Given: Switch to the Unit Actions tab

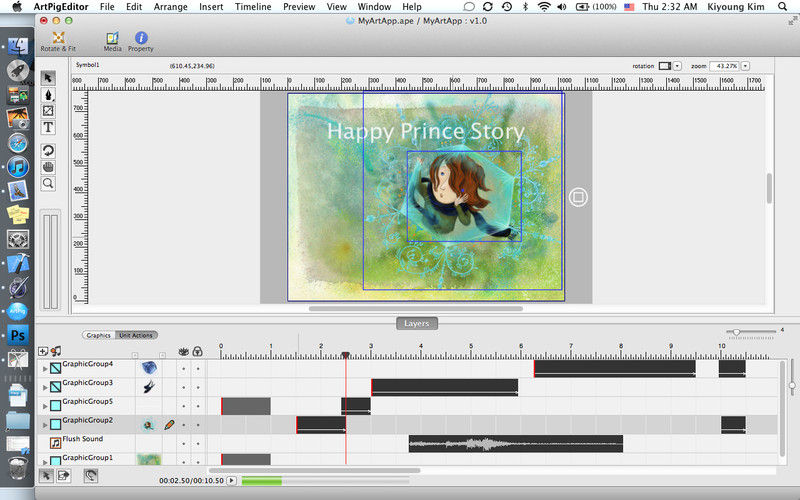Looking at the screenshot, I should coord(136,335).
